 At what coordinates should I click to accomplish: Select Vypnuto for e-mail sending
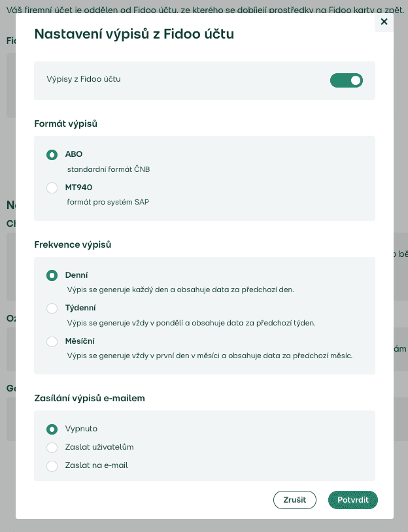click(52, 429)
